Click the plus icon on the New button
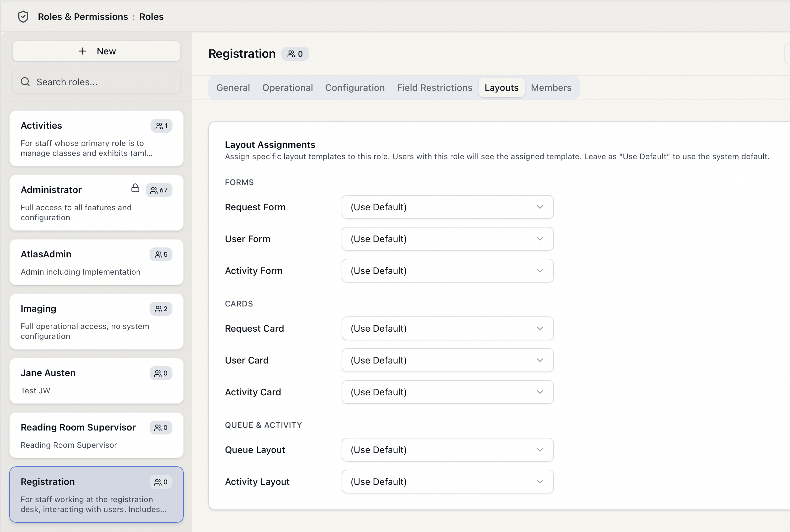This screenshot has width=790, height=532. [x=82, y=51]
